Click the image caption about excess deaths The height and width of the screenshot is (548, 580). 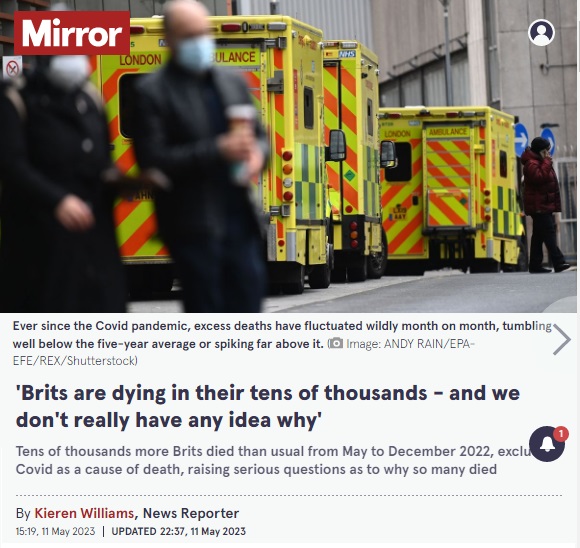(x=282, y=335)
